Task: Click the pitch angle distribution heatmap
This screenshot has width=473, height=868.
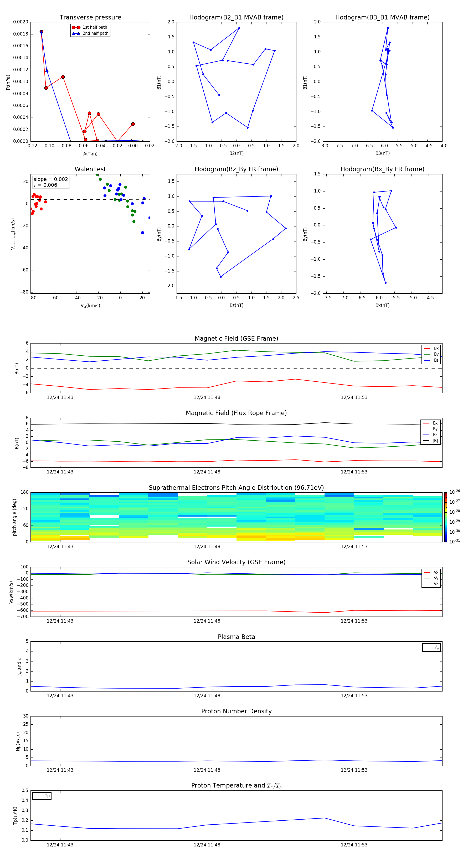Action: point(236,517)
